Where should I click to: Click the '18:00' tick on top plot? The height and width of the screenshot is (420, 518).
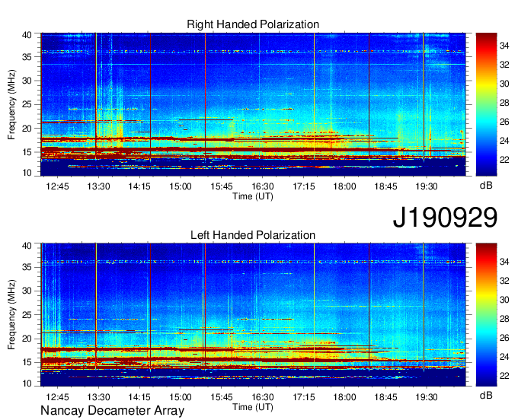tap(344, 186)
